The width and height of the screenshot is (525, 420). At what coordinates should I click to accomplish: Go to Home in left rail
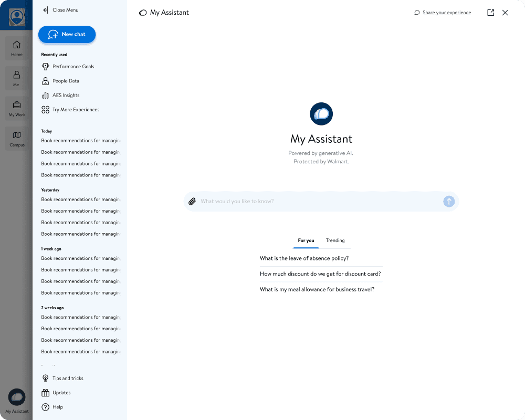coord(17,49)
